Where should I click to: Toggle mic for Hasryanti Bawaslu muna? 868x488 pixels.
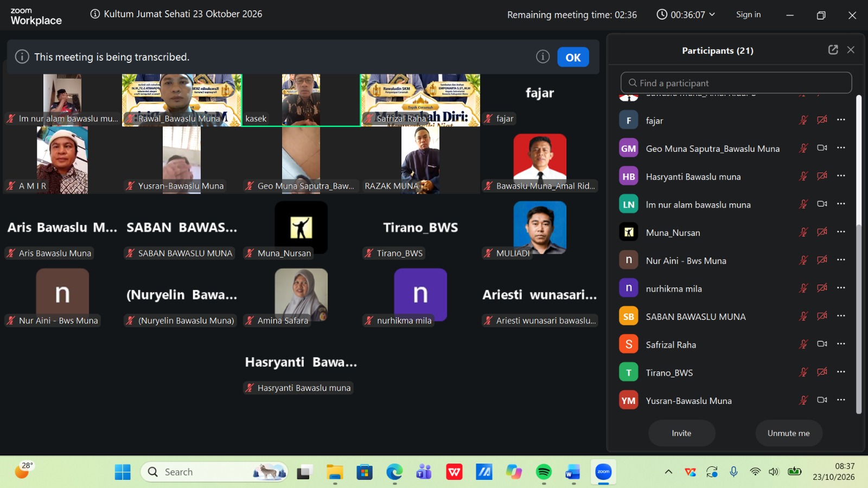click(803, 176)
